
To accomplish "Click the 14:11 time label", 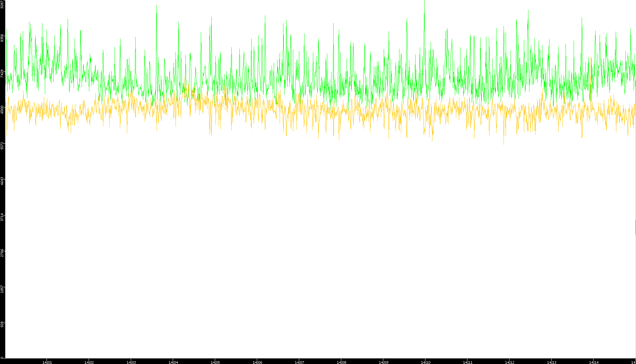I will [x=468, y=362].
